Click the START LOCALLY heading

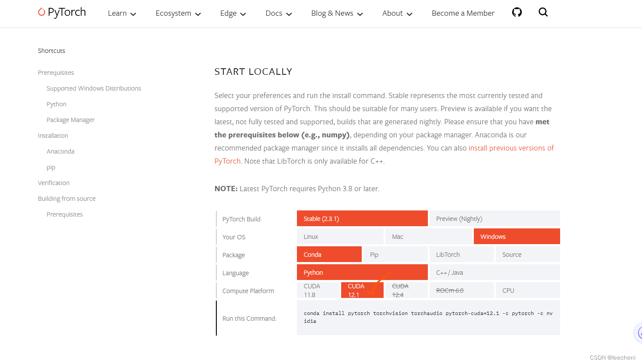click(x=253, y=72)
